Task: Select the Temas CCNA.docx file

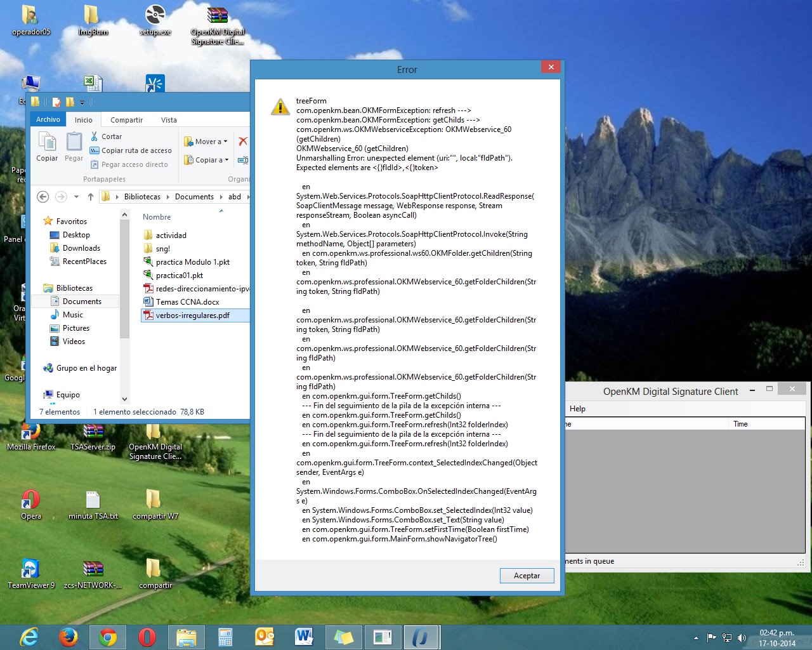Action: (187, 302)
